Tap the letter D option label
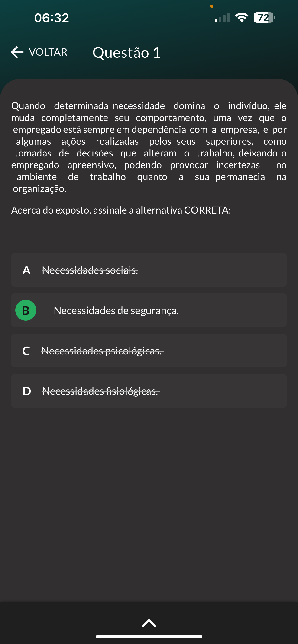 (27, 391)
